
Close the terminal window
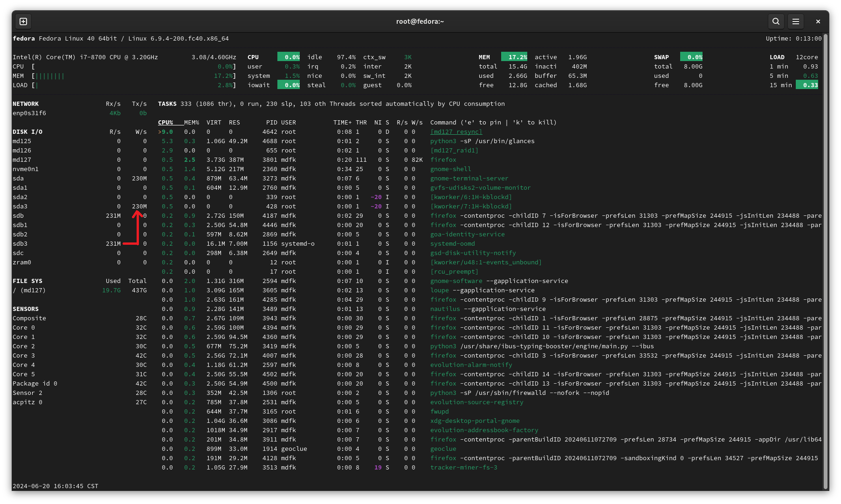click(818, 21)
